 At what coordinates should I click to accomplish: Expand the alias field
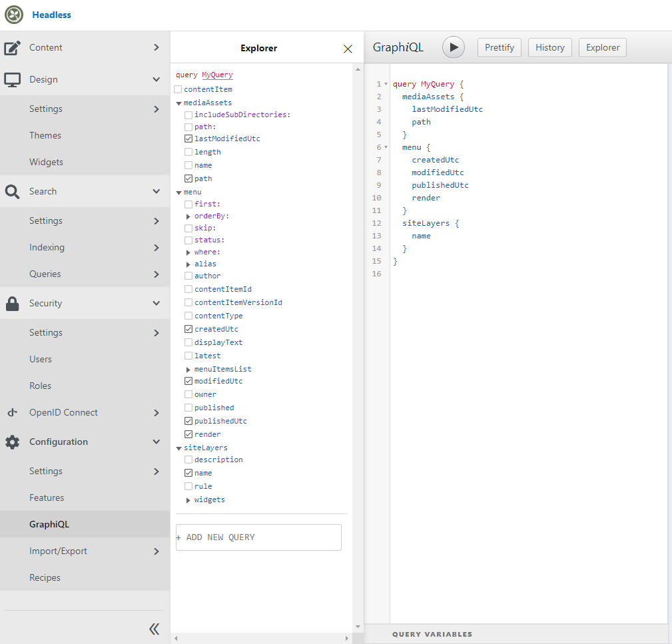pos(188,264)
